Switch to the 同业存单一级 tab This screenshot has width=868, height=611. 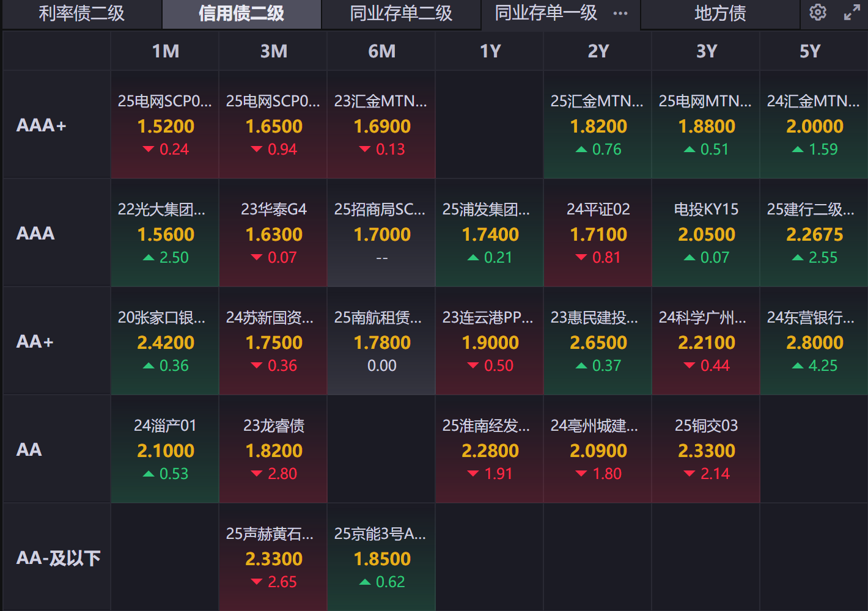click(x=545, y=13)
